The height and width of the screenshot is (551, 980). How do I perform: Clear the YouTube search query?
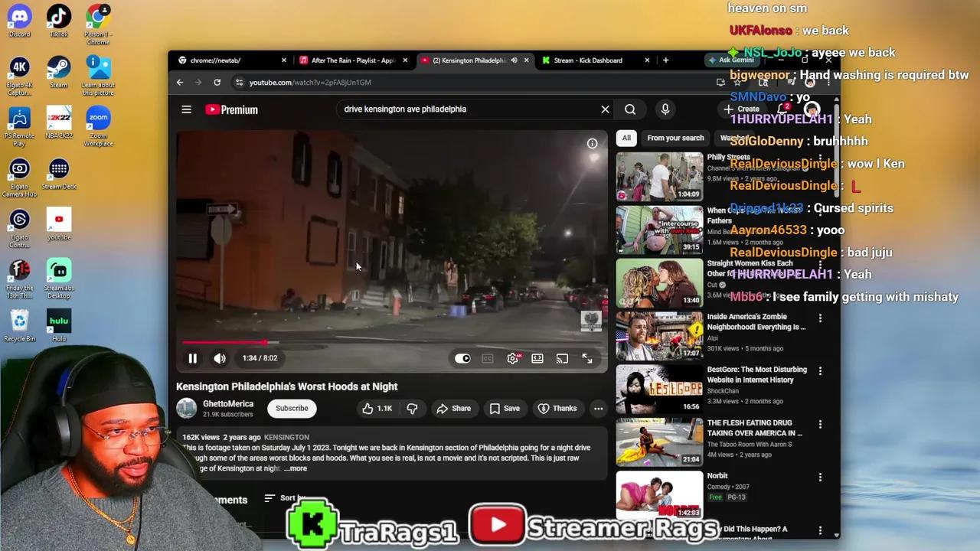(605, 109)
